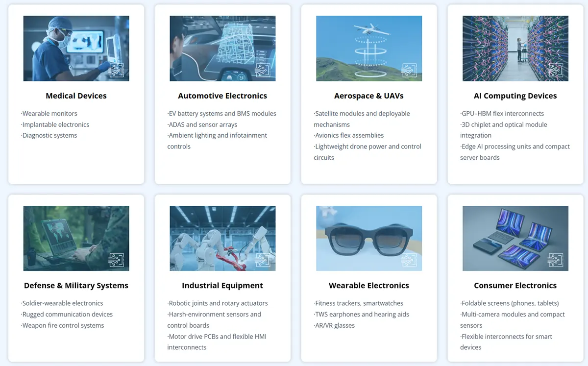Viewport: 588px width, 366px height.
Task: Click the circuit logo icon on Medical Devices image
Action: point(116,71)
